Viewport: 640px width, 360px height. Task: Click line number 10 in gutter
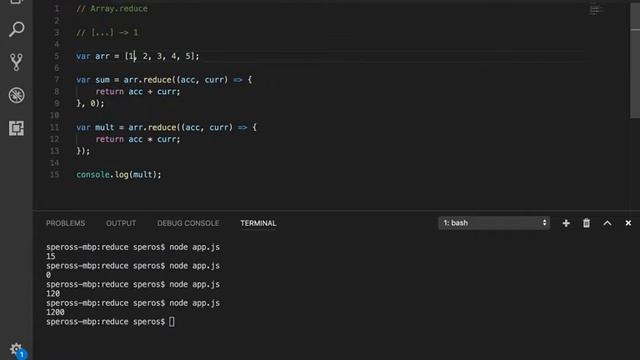pos(55,116)
